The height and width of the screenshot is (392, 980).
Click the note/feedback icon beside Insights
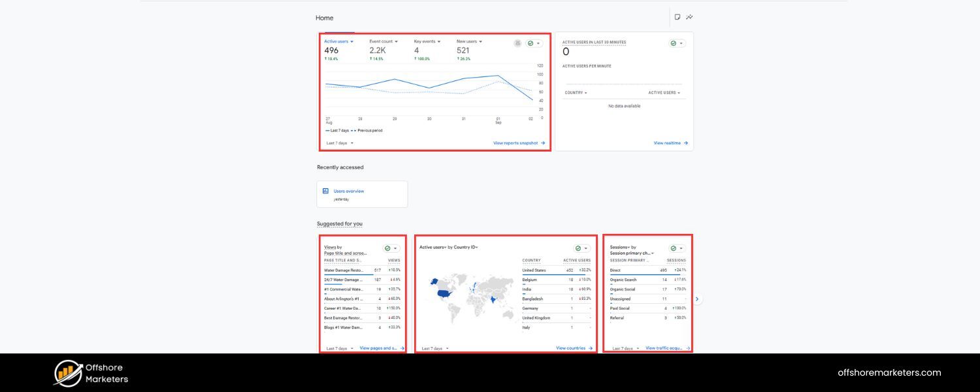[678, 17]
